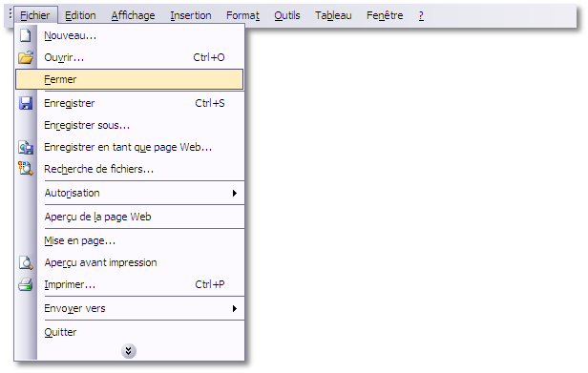Viewport: 588px width, 373px height.
Task: Choose Quitter to exit the application
Action: pos(130,332)
